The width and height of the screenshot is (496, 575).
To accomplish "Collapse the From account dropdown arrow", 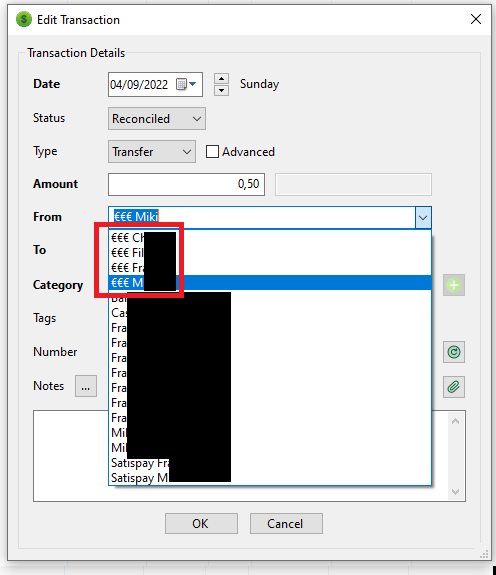I will coord(423,218).
